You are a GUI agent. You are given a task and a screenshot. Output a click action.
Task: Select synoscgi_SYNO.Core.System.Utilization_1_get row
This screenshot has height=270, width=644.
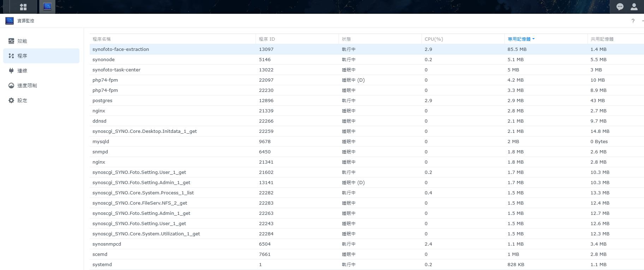coord(367,234)
